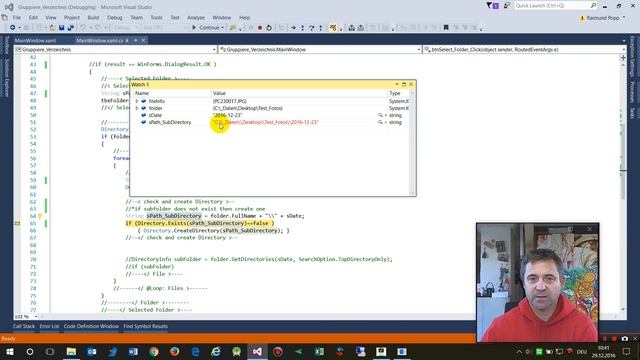Open the Debug menu
The height and width of the screenshot is (360, 640).
pos(115,18)
